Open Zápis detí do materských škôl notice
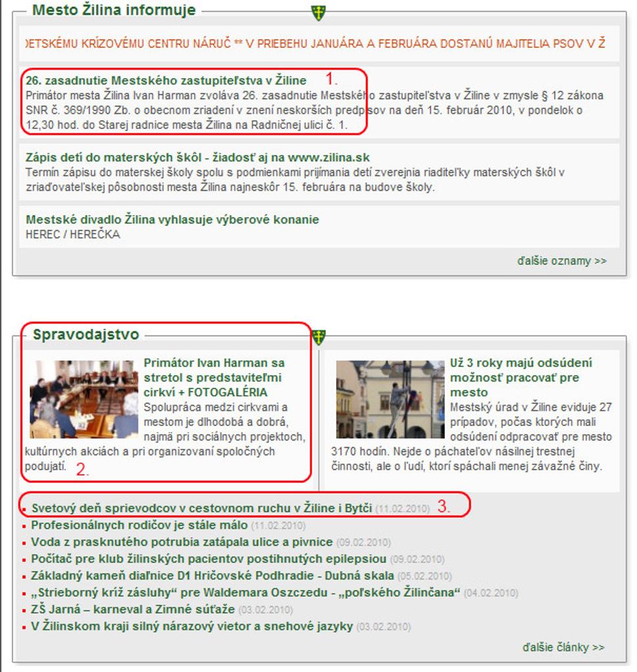Image resolution: width=637 pixels, height=672 pixels. 197,157
